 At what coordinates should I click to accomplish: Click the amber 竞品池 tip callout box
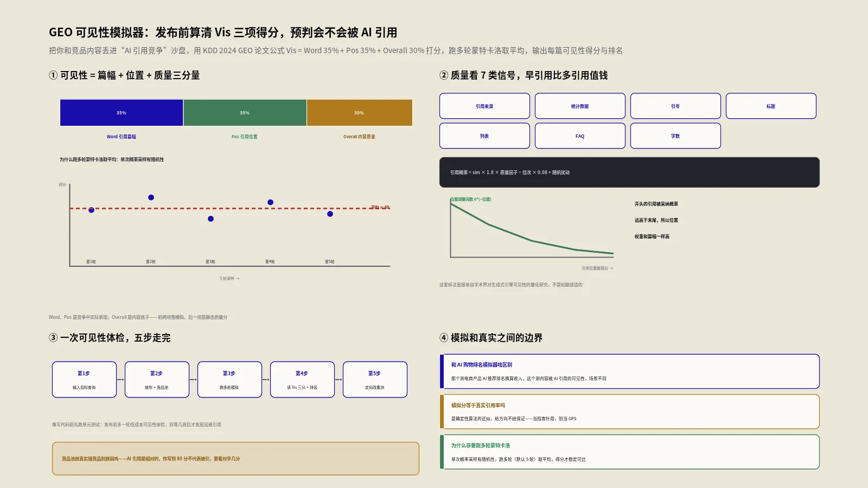click(235, 459)
